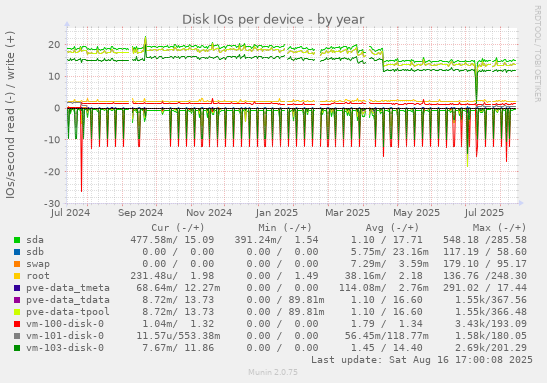Click the Sep 2024 x-axis label
Viewport: 547px width, 383px height.
(x=140, y=213)
